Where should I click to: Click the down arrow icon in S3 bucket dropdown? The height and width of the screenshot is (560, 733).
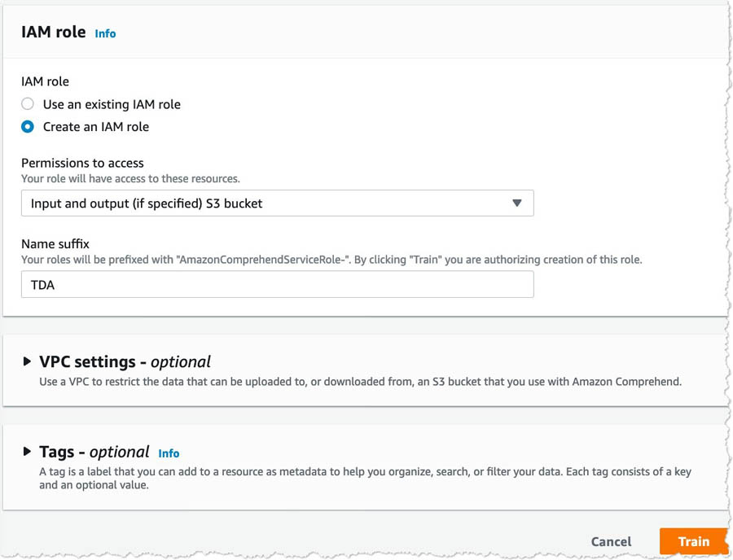click(516, 203)
